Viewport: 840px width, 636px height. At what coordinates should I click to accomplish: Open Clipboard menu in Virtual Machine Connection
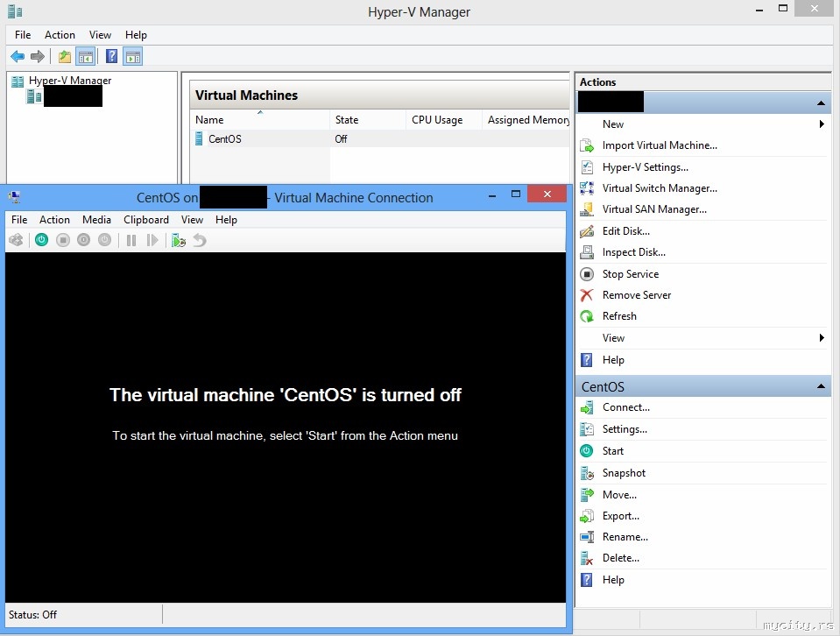point(145,220)
